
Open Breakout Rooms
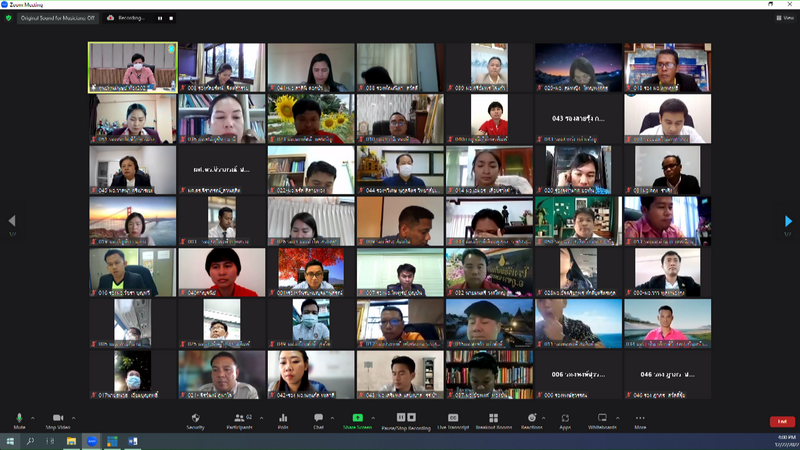[x=494, y=418]
